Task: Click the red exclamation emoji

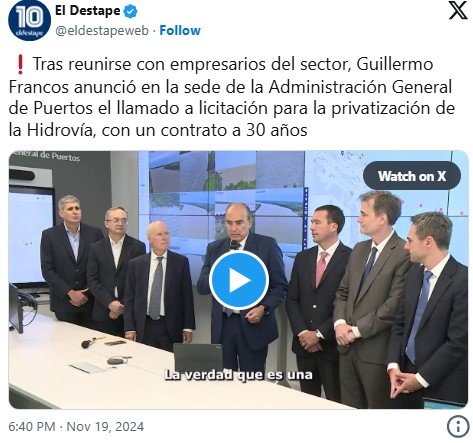Action: (x=20, y=65)
